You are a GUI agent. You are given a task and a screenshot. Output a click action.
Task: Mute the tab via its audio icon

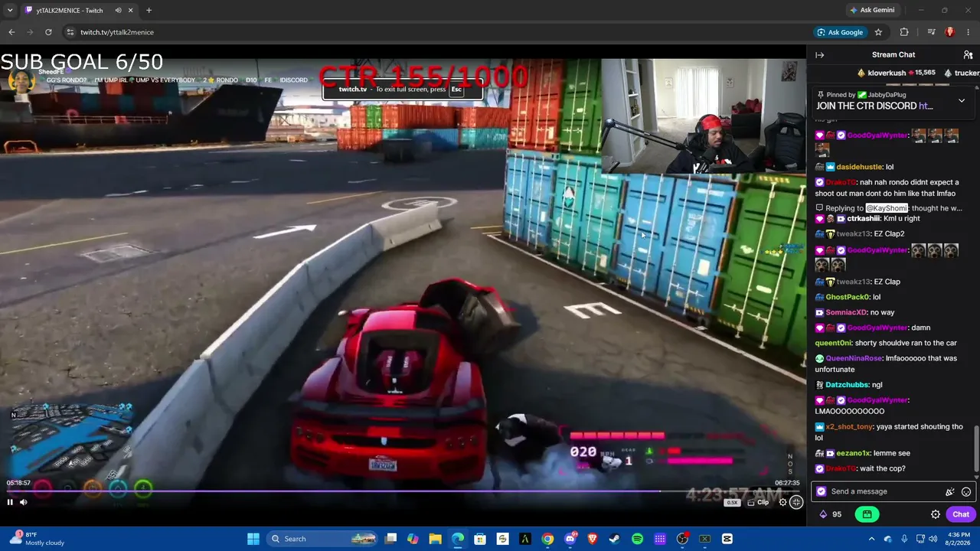point(118,11)
